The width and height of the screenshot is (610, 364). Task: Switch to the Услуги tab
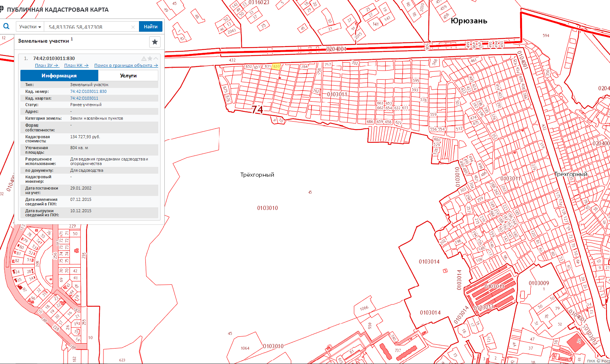[x=128, y=76]
